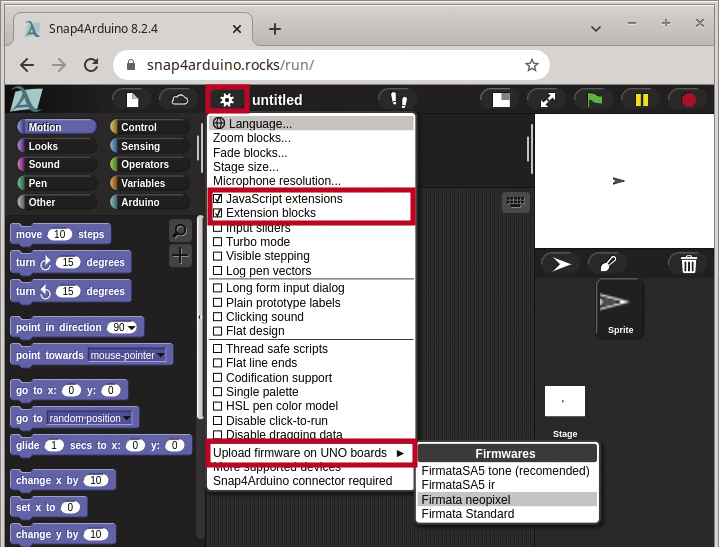The height and width of the screenshot is (547, 720).
Task: Open the Variables blocks category
Action: pyautogui.click(x=143, y=183)
